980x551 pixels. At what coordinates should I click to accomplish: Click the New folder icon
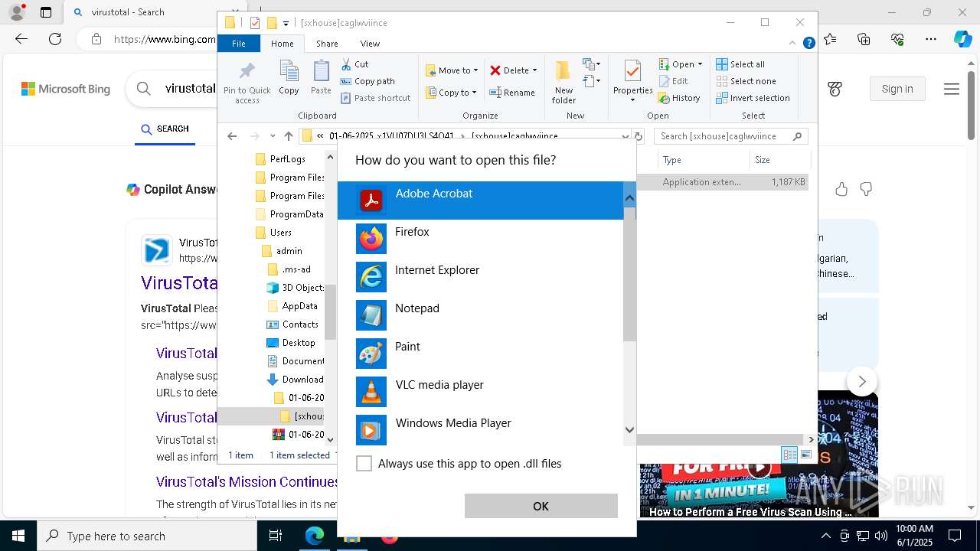(x=563, y=82)
